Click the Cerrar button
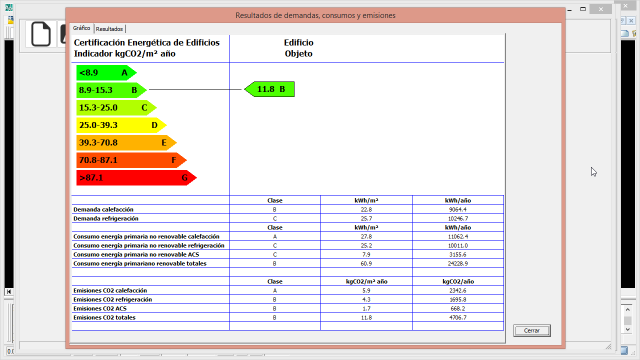This screenshot has width=640, height=360. 532,331
